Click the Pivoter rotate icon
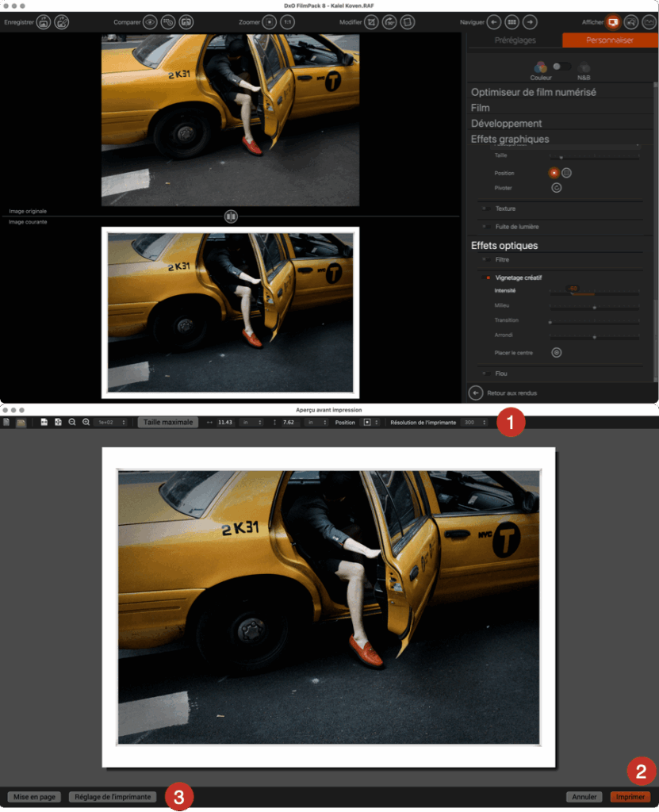659x812 pixels. 556,188
